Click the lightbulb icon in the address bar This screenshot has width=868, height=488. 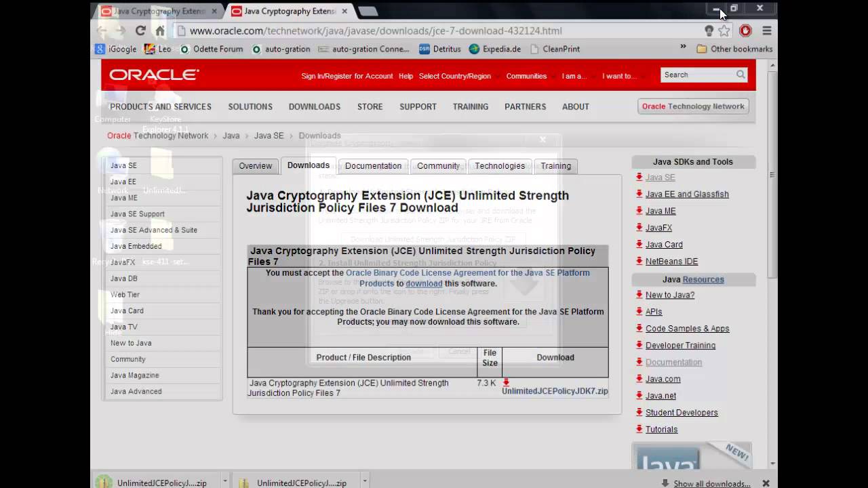709,30
